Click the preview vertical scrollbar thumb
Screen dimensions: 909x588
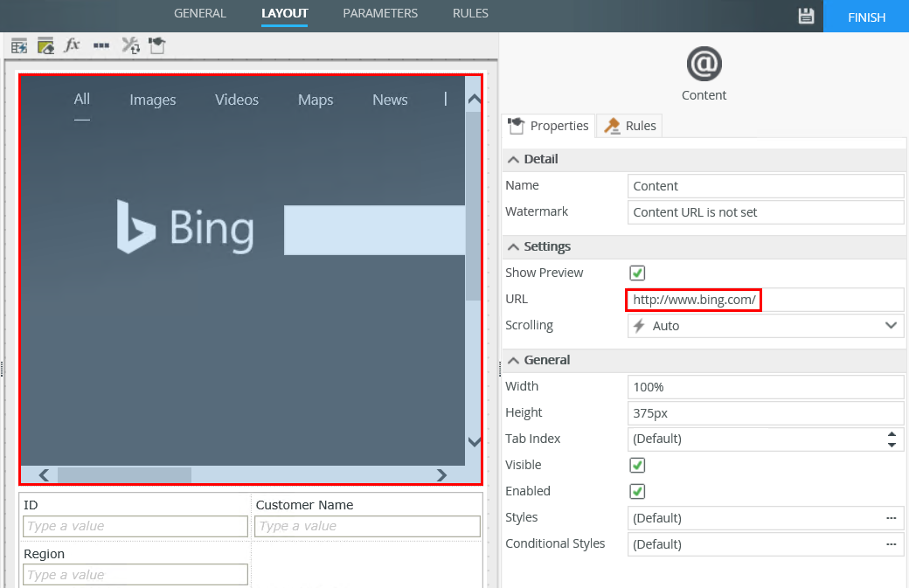[475, 205]
